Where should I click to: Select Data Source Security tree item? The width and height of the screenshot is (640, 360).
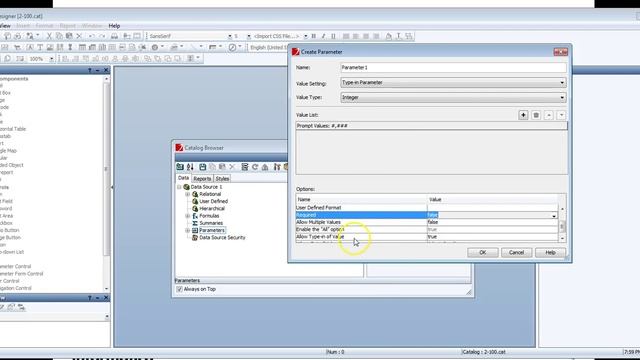222,238
